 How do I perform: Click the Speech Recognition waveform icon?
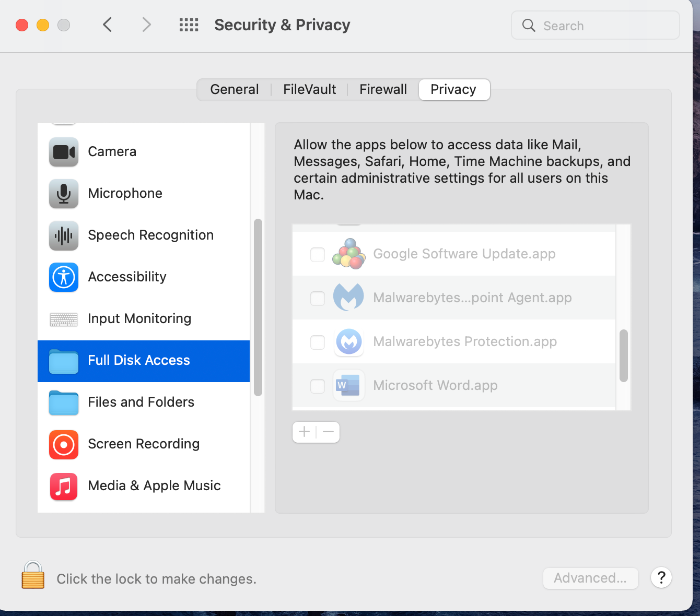(64, 235)
